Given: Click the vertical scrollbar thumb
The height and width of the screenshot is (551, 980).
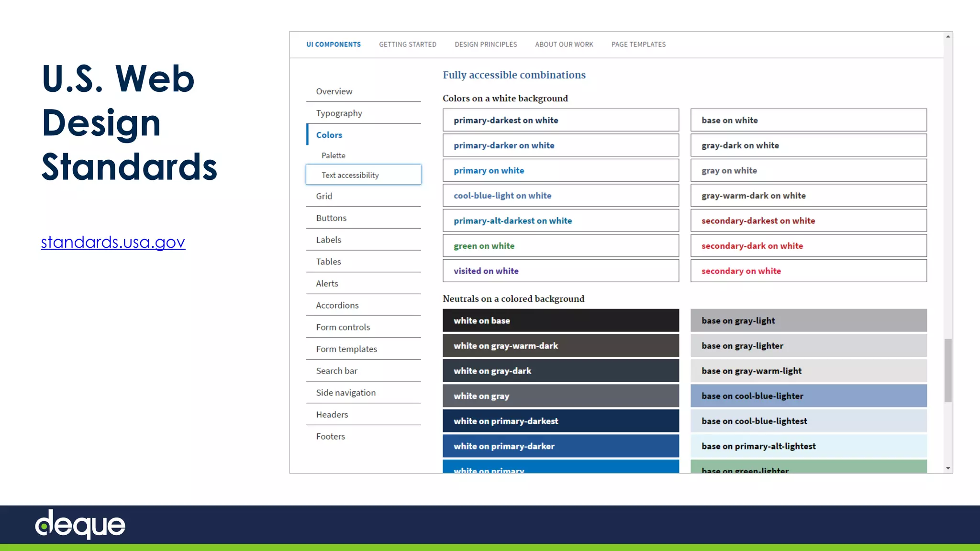Looking at the screenshot, I should tap(948, 370).
